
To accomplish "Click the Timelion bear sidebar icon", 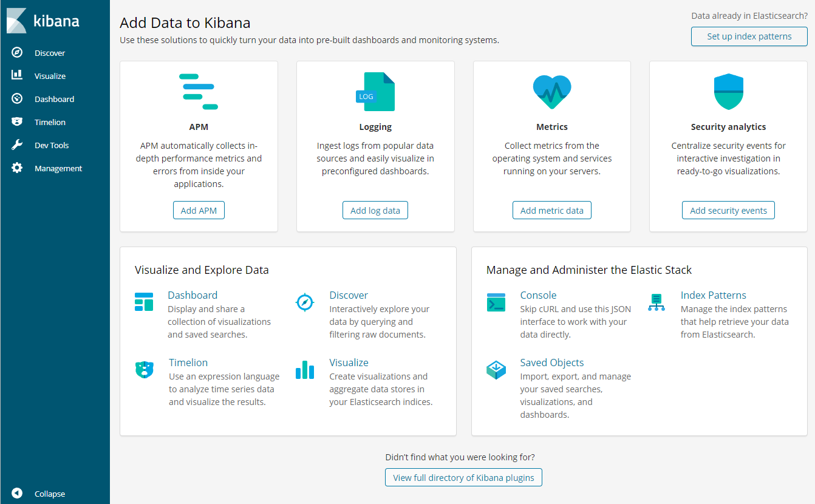I will click(x=17, y=121).
